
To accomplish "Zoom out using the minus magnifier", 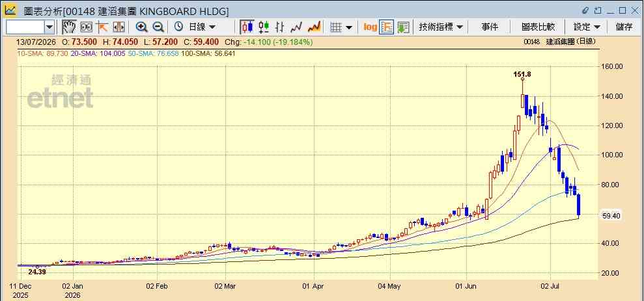I will tap(158, 27).
